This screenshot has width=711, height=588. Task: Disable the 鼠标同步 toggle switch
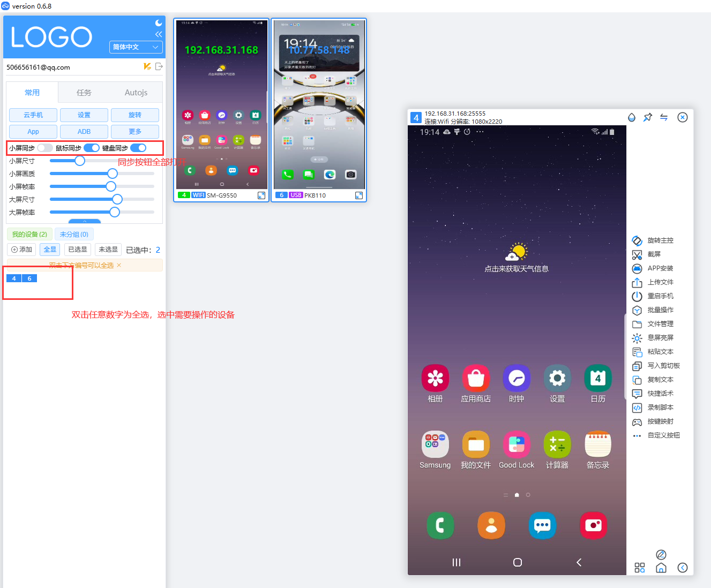tap(92, 148)
